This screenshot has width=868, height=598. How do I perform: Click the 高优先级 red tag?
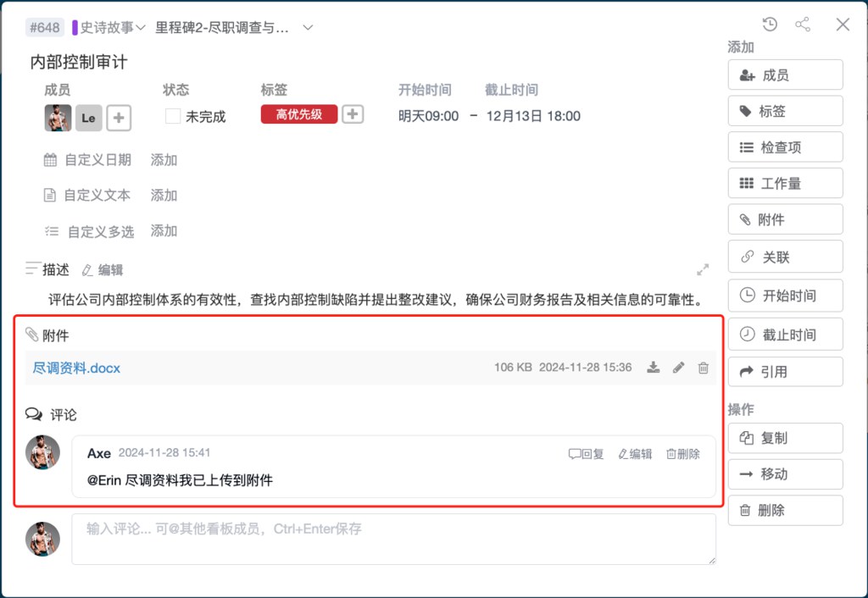click(299, 114)
